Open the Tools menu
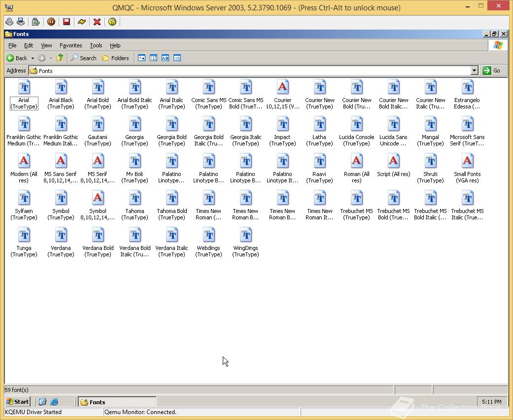This screenshot has width=513, height=420. (96, 45)
